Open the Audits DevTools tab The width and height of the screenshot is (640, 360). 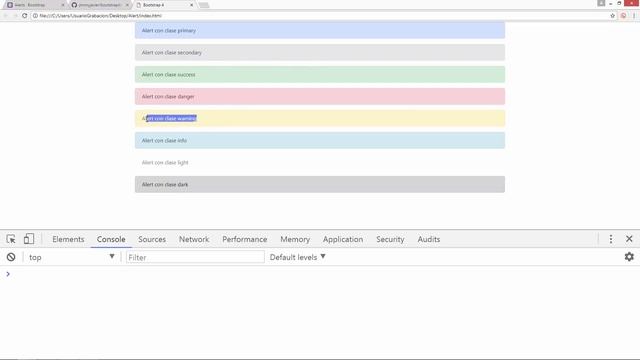pyautogui.click(x=429, y=239)
